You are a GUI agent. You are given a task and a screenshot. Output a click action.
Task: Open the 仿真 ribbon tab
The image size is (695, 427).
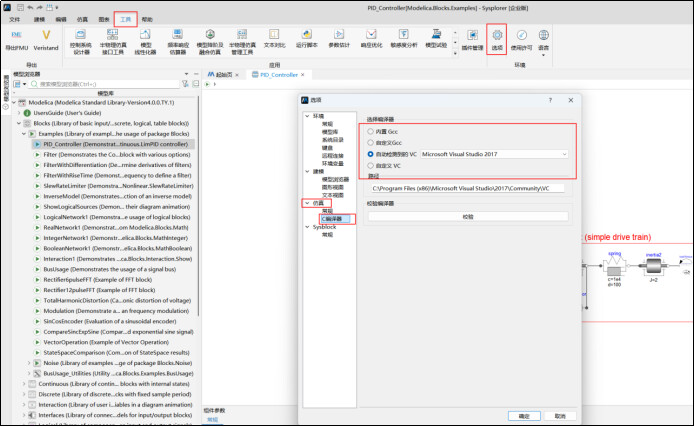[x=82, y=20]
